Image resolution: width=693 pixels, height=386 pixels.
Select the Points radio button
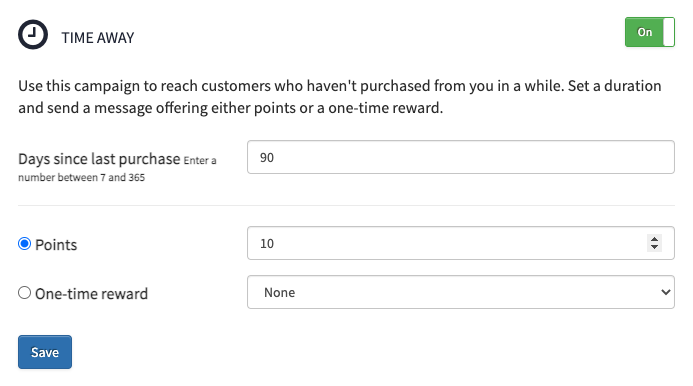pos(24,244)
